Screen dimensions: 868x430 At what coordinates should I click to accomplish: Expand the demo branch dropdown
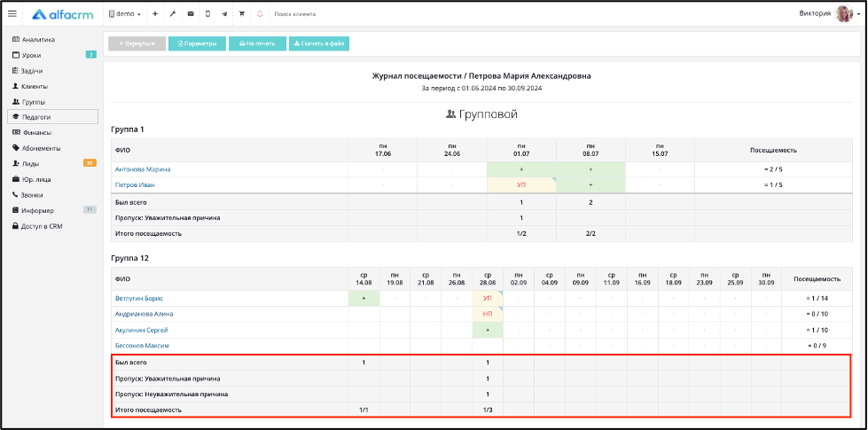125,14
